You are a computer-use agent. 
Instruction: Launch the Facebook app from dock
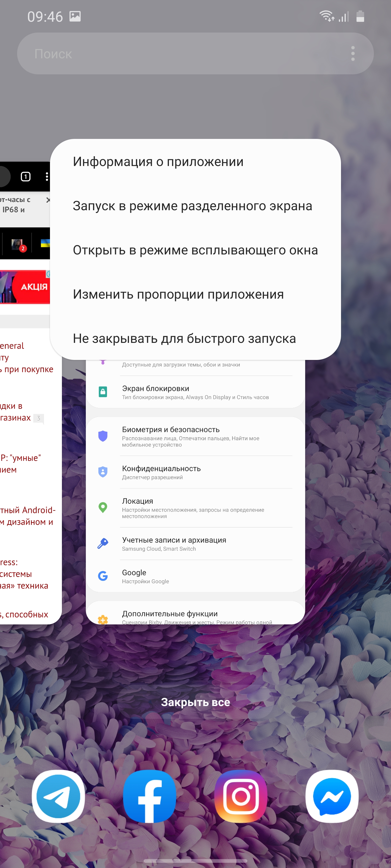[149, 796]
